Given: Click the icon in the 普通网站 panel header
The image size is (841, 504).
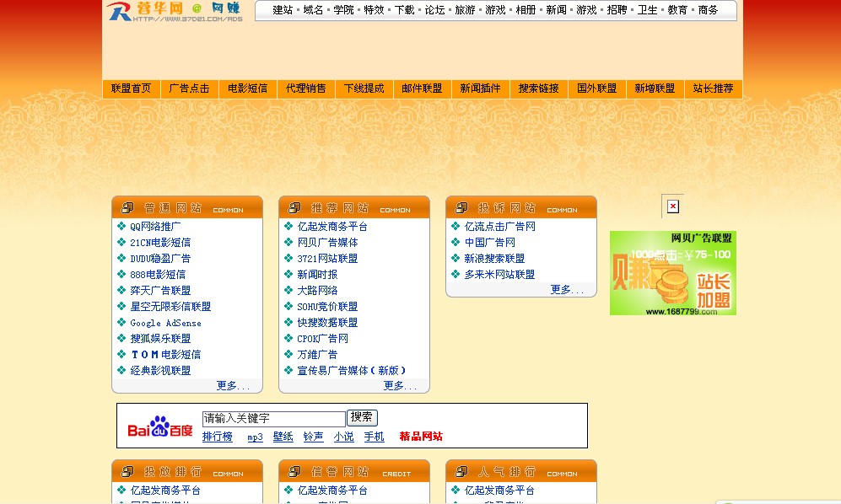Looking at the screenshot, I should (x=127, y=207).
